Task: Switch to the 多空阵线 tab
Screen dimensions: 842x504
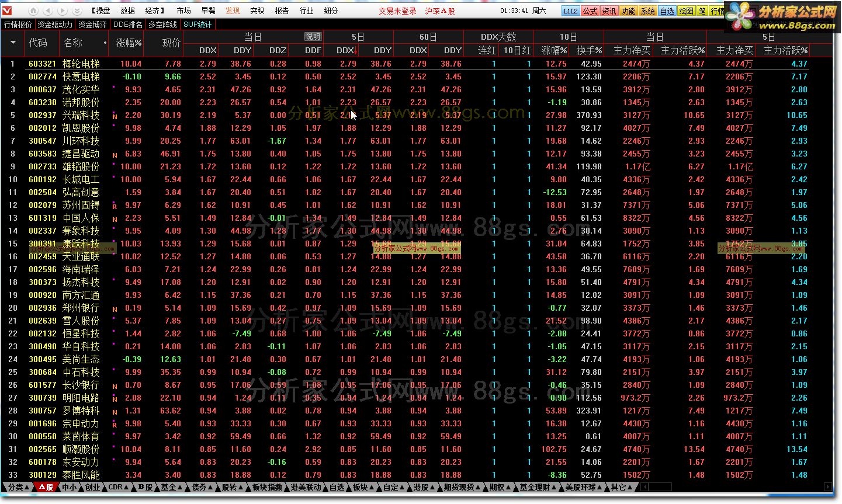Action: [163, 25]
